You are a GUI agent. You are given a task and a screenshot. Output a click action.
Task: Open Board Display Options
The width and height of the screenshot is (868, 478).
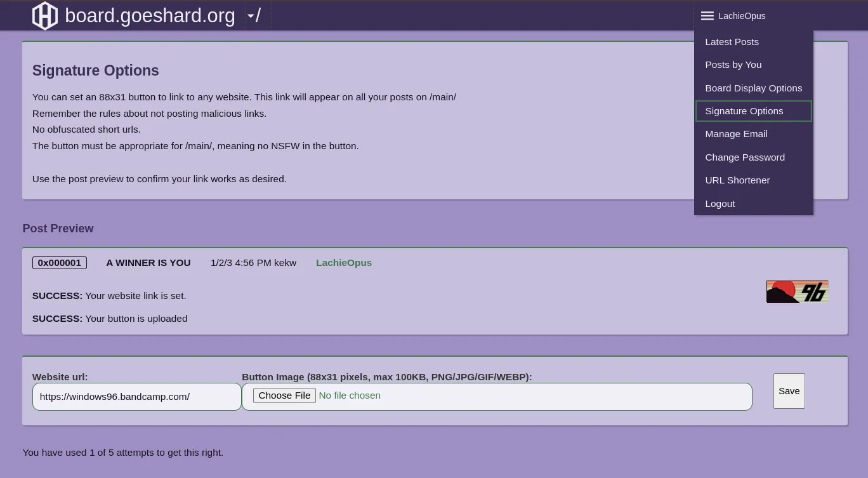pos(753,88)
